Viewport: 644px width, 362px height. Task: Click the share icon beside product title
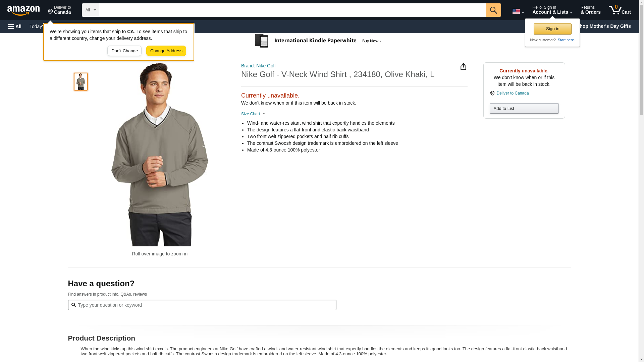point(463,67)
